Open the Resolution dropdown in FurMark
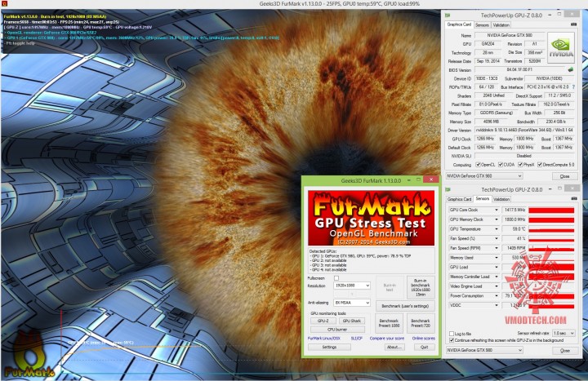Viewport: 588px width, 381px height. (x=351, y=287)
